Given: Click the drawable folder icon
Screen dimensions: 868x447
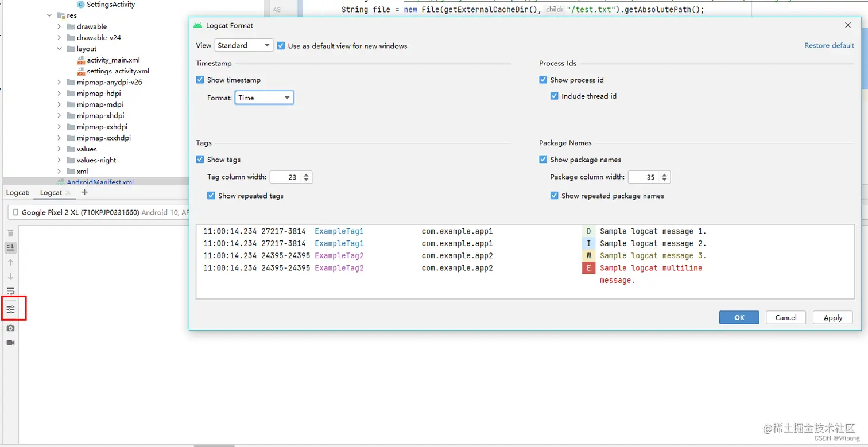Looking at the screenshot, I should [x=71, y=26].
